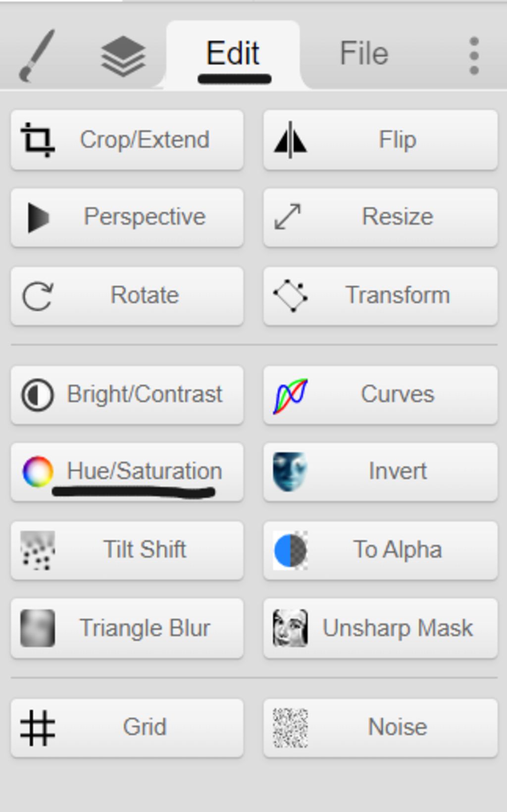Click the Grid hash icon
The width and height of the screenshot is (507, 812).
(x=38, y=728)
